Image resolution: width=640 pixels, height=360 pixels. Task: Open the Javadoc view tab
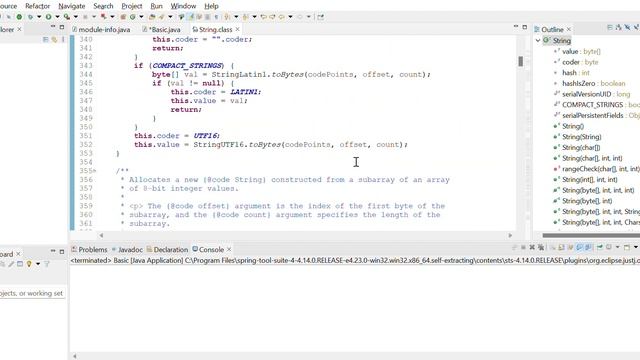point(127,249)
